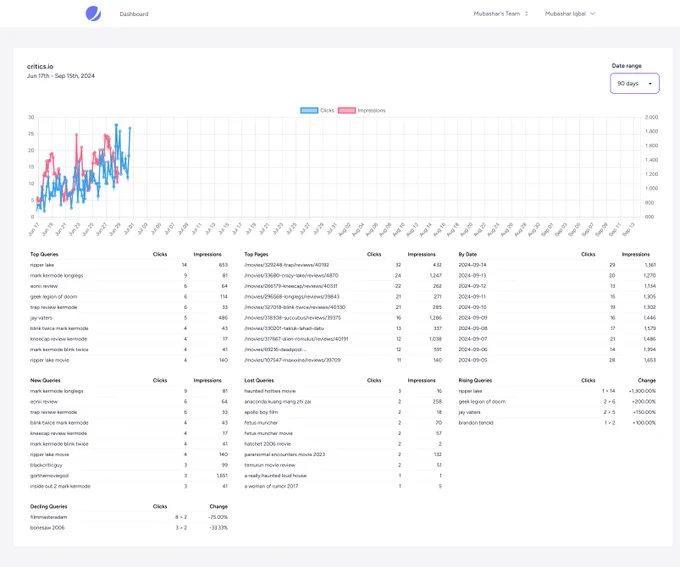The width and height of the screenshot is (680, 567).
Task: Click the critics.io site title
Action: 40,66
